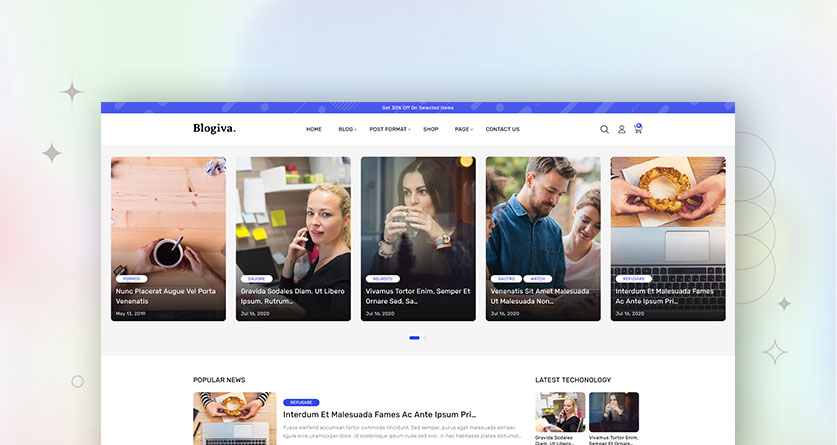Open the shopping cart icon

pos(638,129)
